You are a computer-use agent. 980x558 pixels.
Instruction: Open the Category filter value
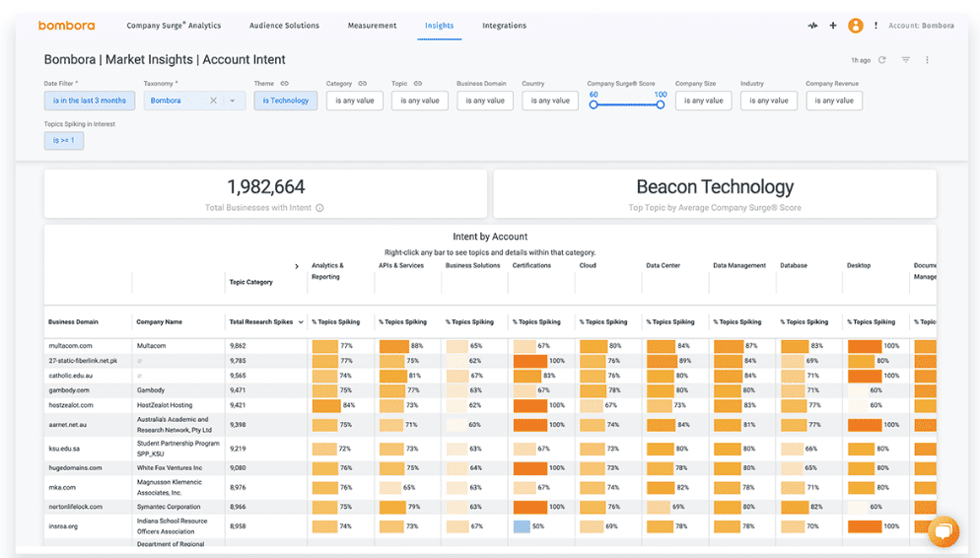coord(354,101)
